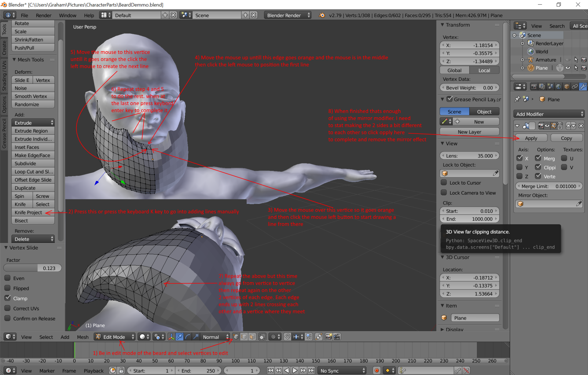The image size is (588, 375).
Task: Enable rotate manipulator arc icon
Action: point(188,337)
